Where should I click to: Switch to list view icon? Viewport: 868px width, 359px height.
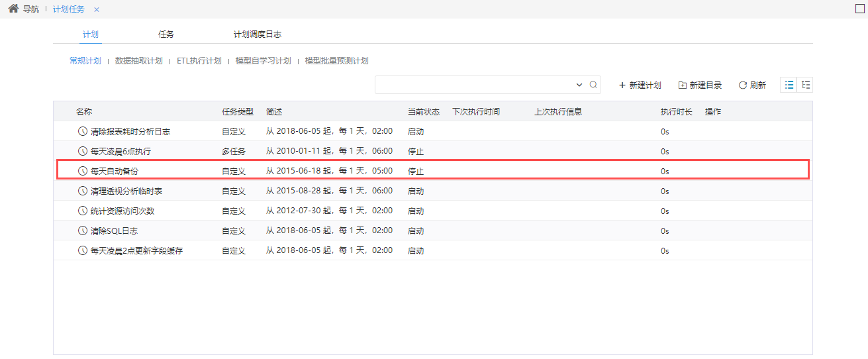[x=789, y=85]
